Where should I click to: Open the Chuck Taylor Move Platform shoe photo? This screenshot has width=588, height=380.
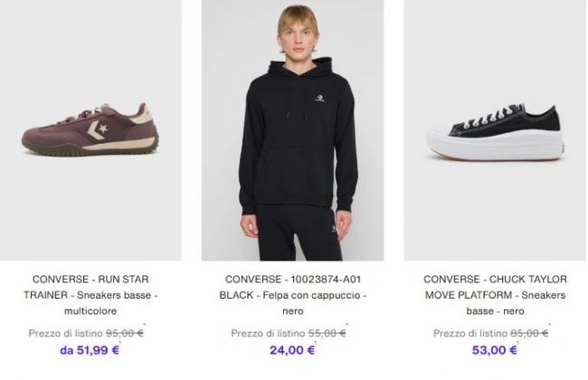pyautogui.click(x=494, y=130)
